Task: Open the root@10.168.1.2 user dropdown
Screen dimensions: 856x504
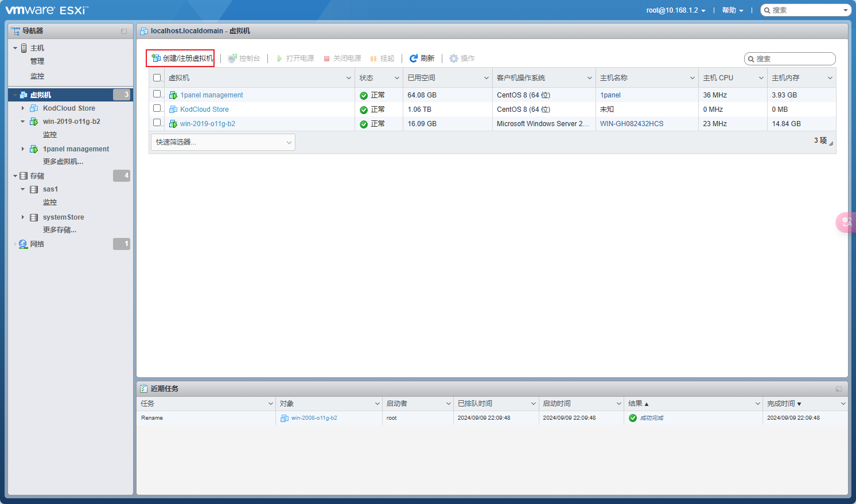Action: click(x=676, y=10)
